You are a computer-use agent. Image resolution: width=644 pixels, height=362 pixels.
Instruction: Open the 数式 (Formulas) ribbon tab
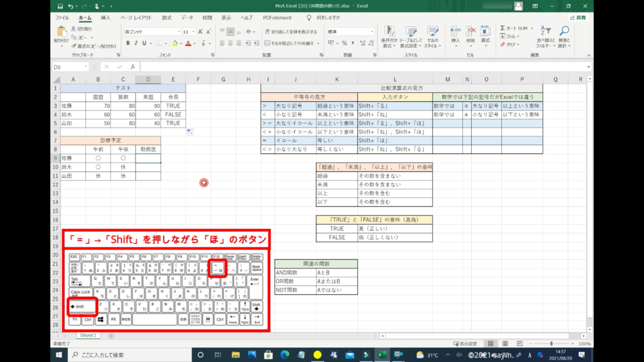pos(167,18)
